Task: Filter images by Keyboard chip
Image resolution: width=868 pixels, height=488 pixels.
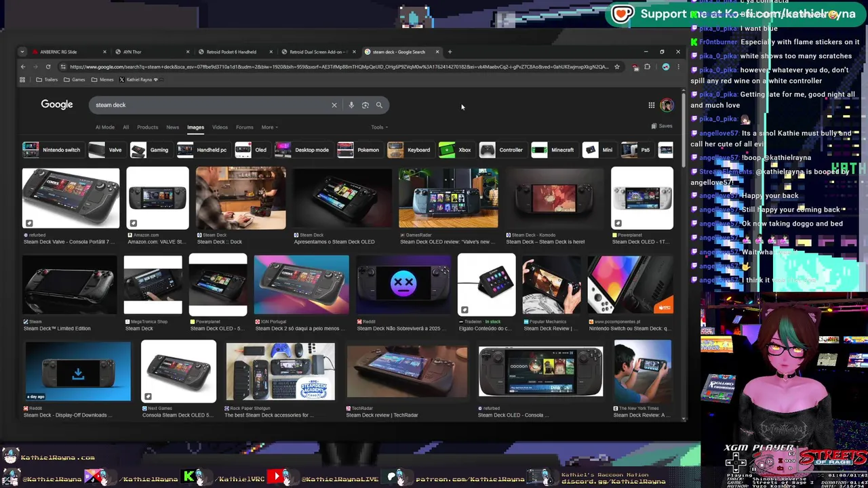Action: coord(409,150)
